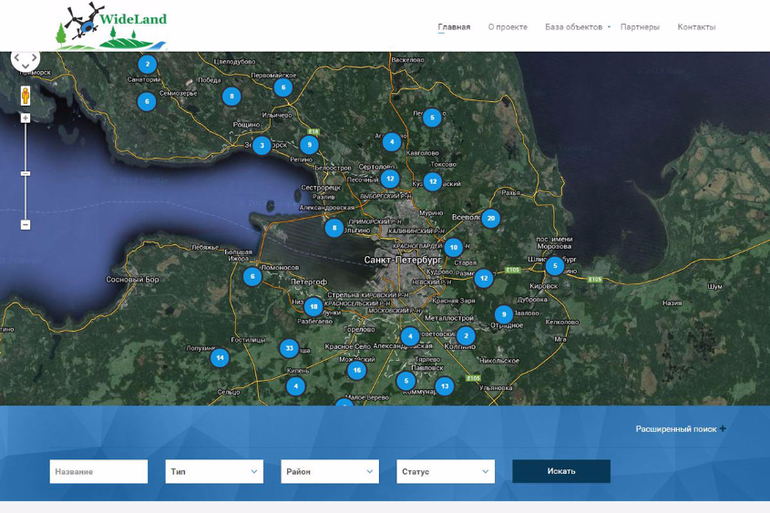Open cluster marker 6 near Семиозерье

coord(147,102)
